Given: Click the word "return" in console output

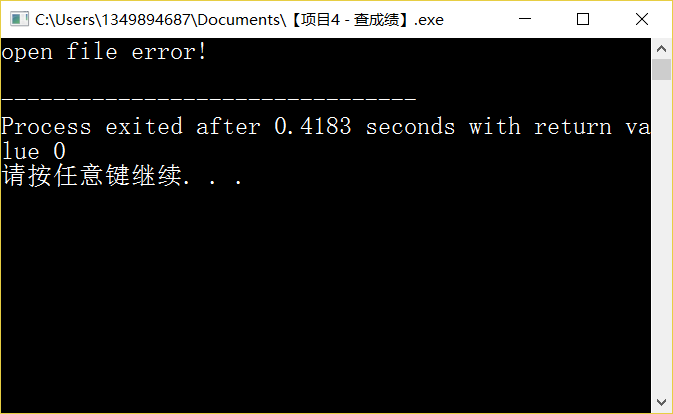Looking at the screenshot, I should click(573, 127).
